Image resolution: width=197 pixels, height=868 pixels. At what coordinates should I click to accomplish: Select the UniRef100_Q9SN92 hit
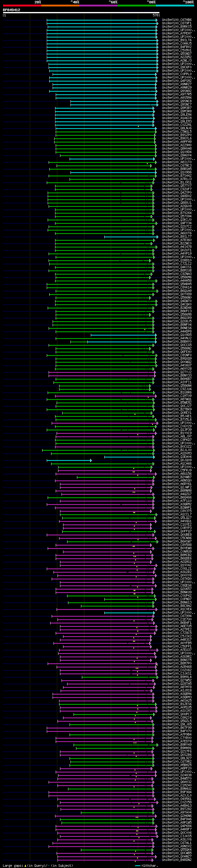(177, 91)
